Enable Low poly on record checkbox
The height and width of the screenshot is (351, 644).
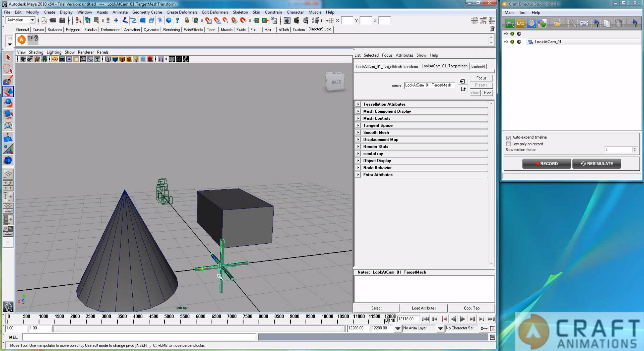pos(508,144)
